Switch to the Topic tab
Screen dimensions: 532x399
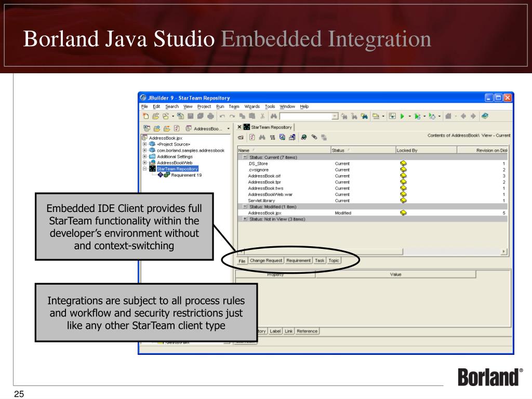click(x=334, y=261)
